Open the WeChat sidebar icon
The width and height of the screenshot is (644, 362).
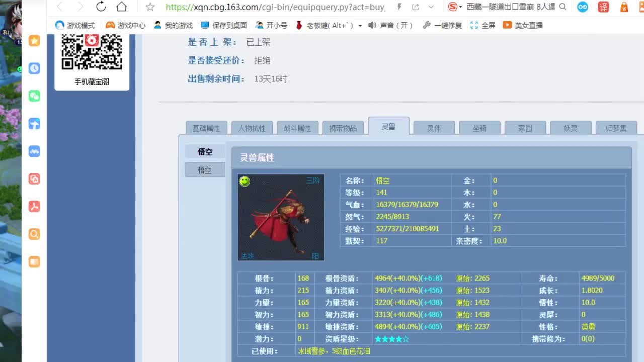click(x=34, y=96)
